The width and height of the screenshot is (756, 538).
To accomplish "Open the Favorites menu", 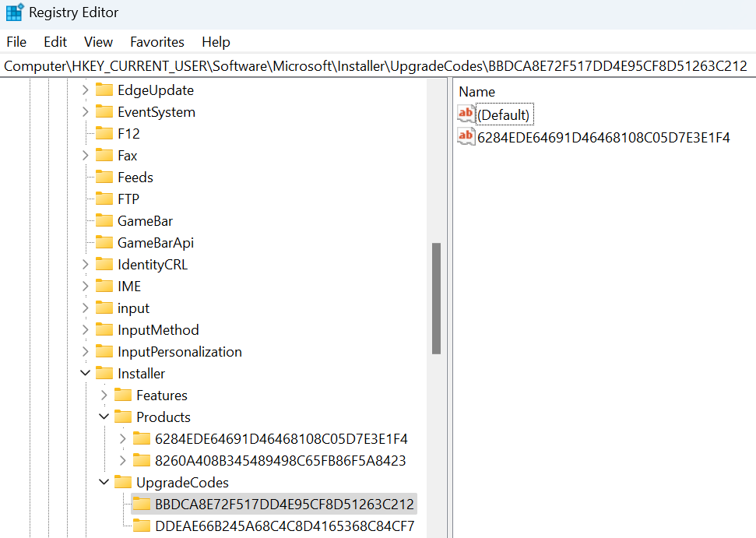I will [157, 42].
